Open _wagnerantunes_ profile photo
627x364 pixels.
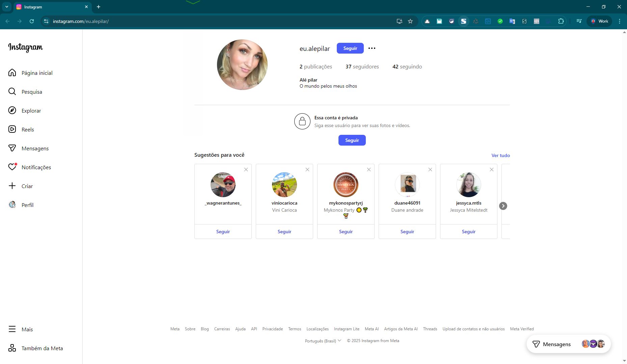223,185
